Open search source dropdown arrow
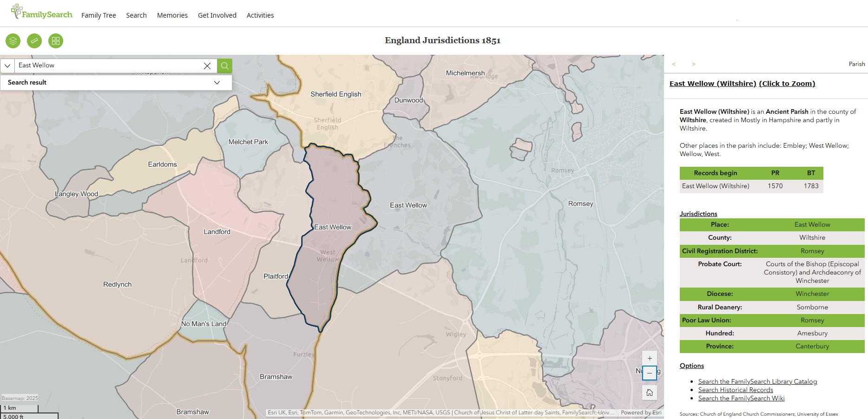The image size is (868, 419). click(x=7, y=66)
